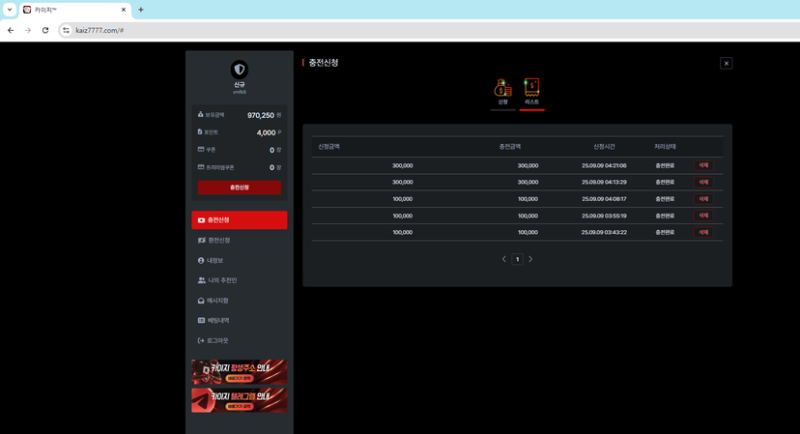Go to next page arrow in pagination

point(530,259)
